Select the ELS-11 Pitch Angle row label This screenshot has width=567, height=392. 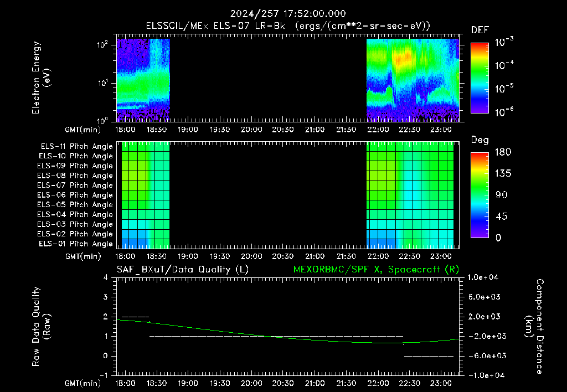pos(76,147)
